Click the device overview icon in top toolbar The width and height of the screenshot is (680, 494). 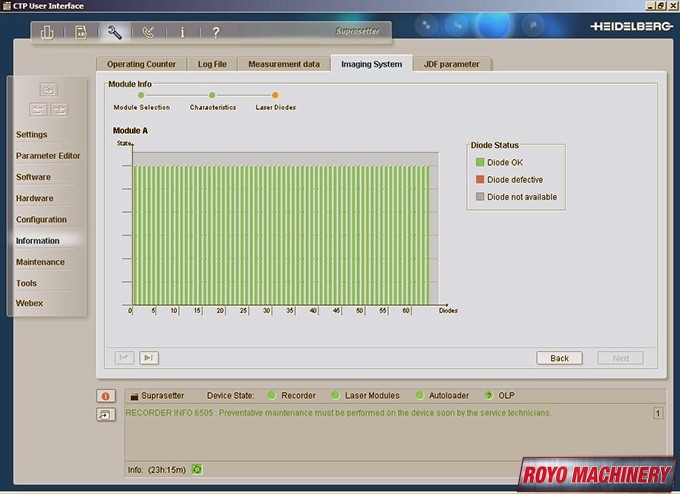(x=47, y=32)
